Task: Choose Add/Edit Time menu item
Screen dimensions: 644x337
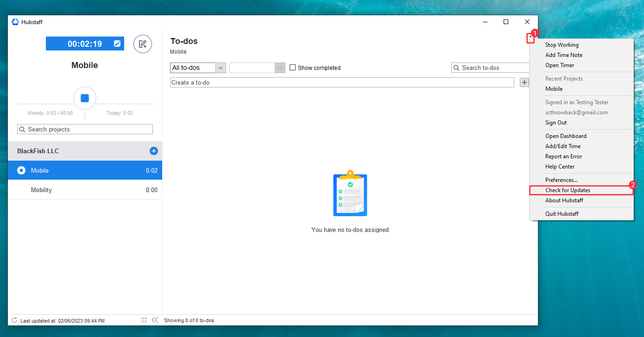Action: pos(581,146)
